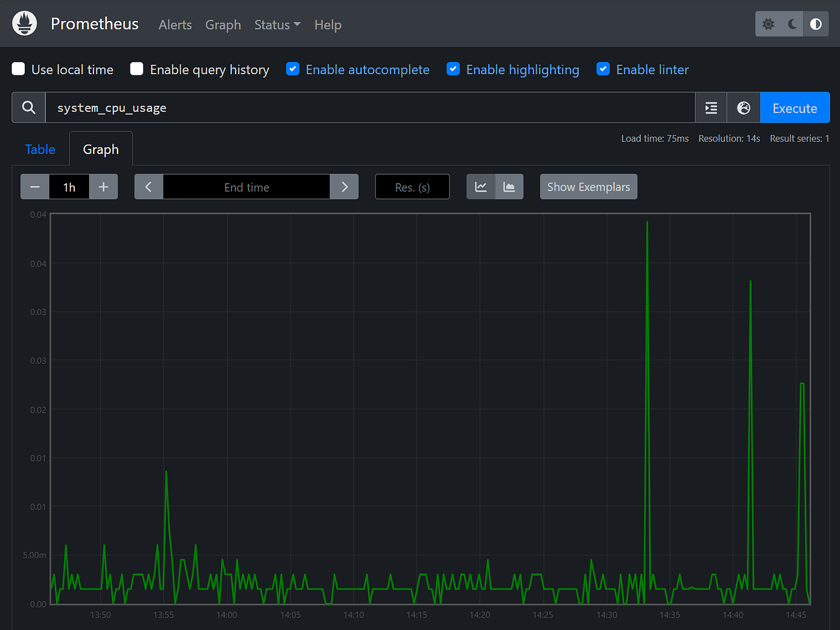The height and width of the screenshot is (630, 840).
Task: Select the auto theme contrast icon
Action: pos(816,24)
